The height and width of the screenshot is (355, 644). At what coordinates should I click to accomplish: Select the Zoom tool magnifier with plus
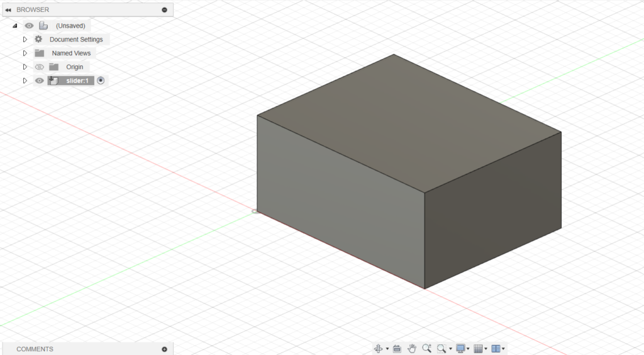pyautogui.click(x=427, y=349)
